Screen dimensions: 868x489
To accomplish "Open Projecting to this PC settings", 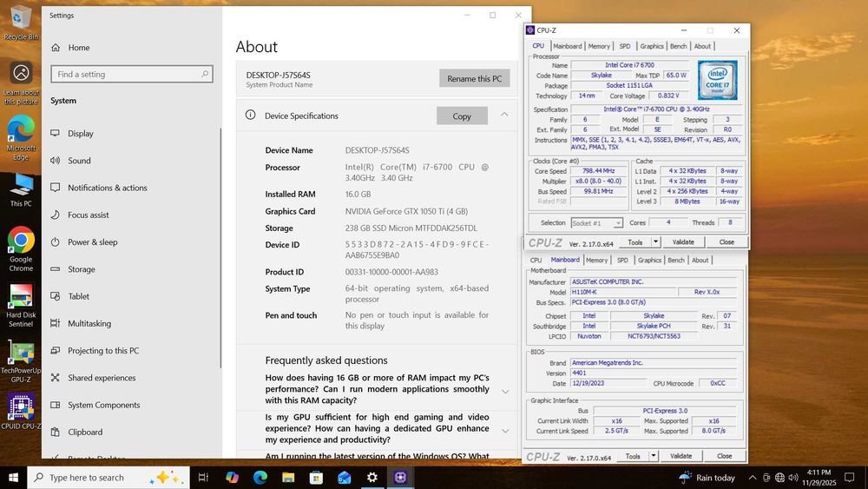I will [131, 351].
